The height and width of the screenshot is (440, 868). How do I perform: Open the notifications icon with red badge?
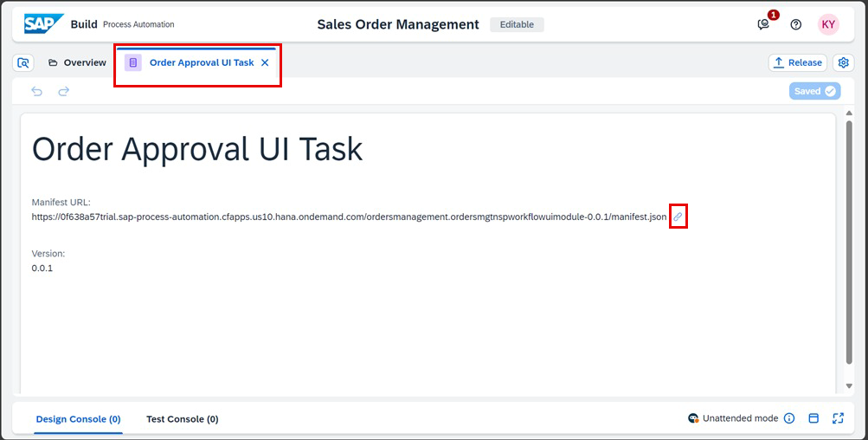(x=764, y=24)
